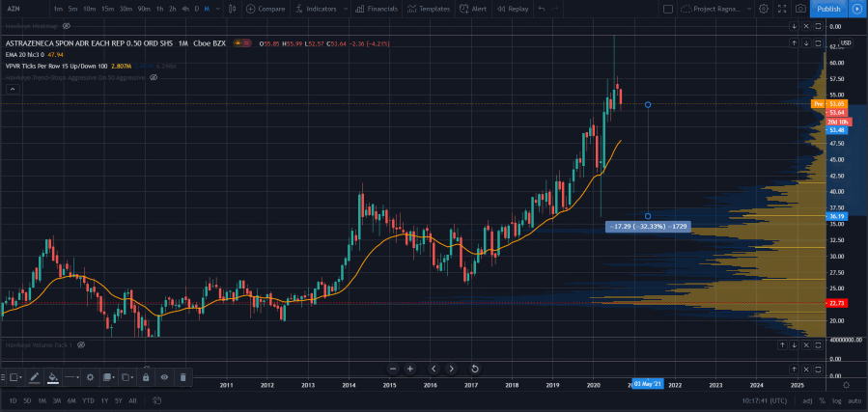The height and width of the screenshot is (412, 868).
Task: Hide the selected drawing using eye icon
Action: pyautogui.click(x=164, y=377)
